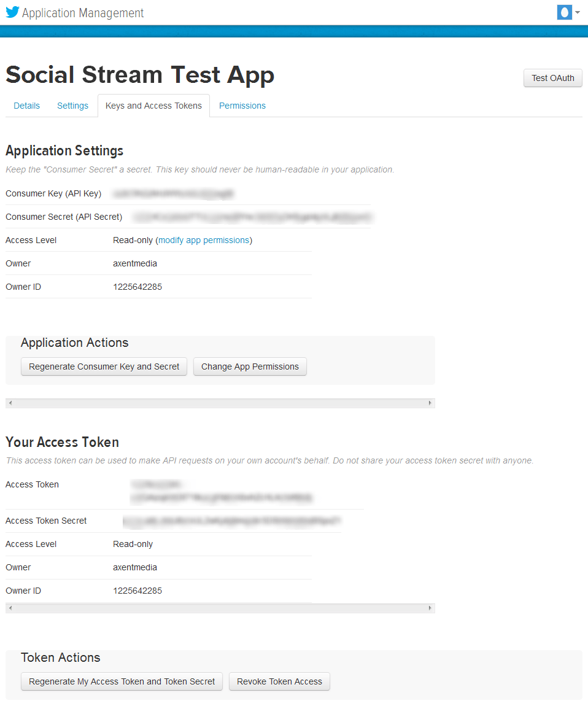Viewport: 588px width, 706px height.
Task: Click Owner ID 1225642285 under Application Settings
Action: [x=137, y=287]
